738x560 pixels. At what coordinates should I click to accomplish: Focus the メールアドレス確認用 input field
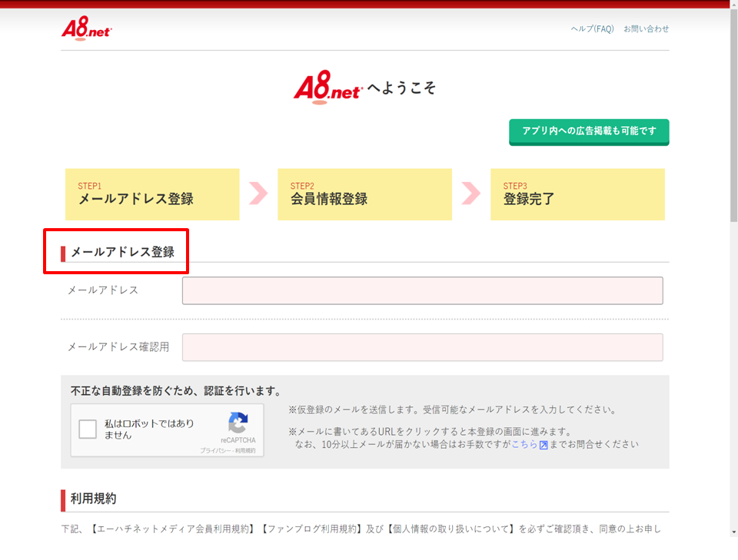coord(423,347)
